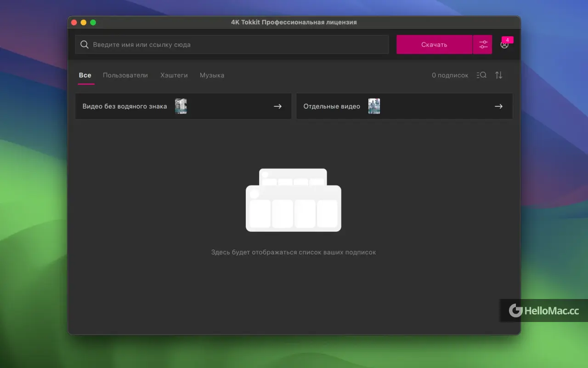588x368 pixels.
Task: Open the account profile icon
Action: (504, 45)
